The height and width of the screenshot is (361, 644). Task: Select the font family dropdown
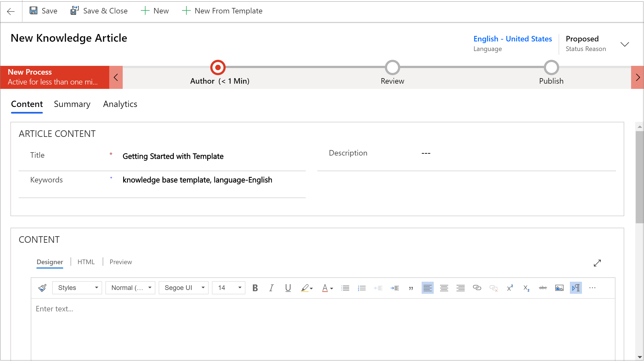tap(183, 288)
